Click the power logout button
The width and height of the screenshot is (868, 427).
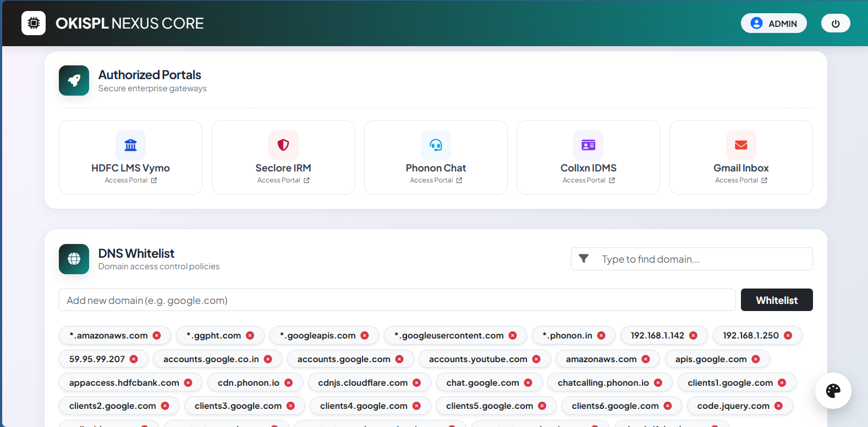pyautogui.click(x=836, y=23)
